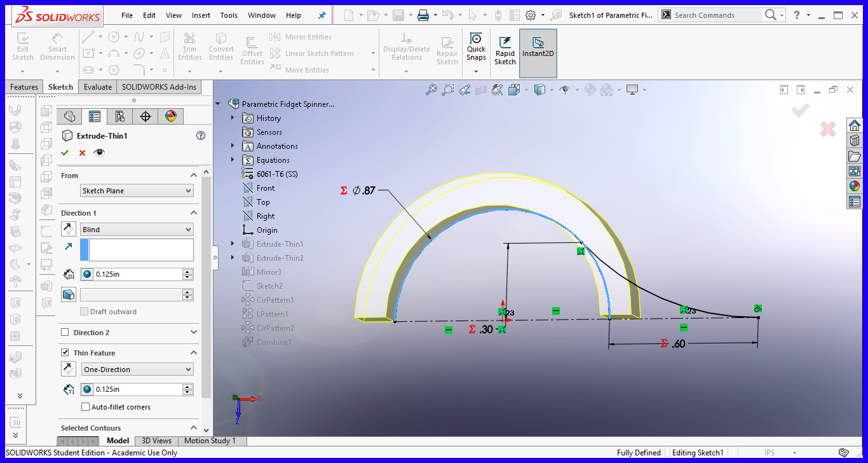Image resolution: width=868 pixels, height=463 pixels.
Task: Increment the thin feature thickness with up arrow
Action: pos(187,385)
